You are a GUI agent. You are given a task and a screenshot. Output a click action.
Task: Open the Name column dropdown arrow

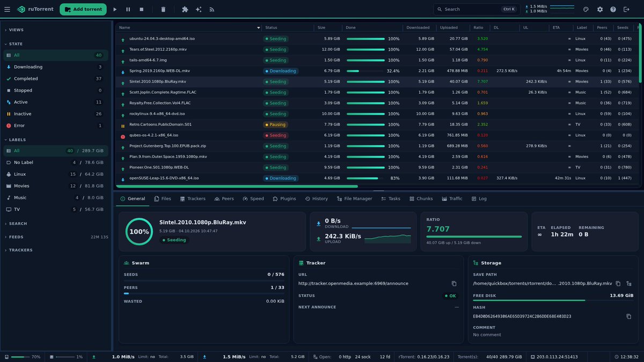[x=258, y=27]
